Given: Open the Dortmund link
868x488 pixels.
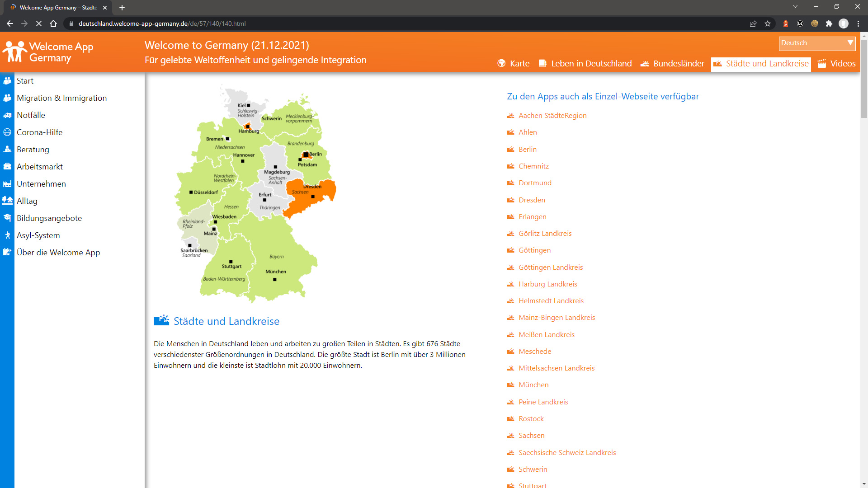Looking at the screenshot, I should [x=535, y=183].
